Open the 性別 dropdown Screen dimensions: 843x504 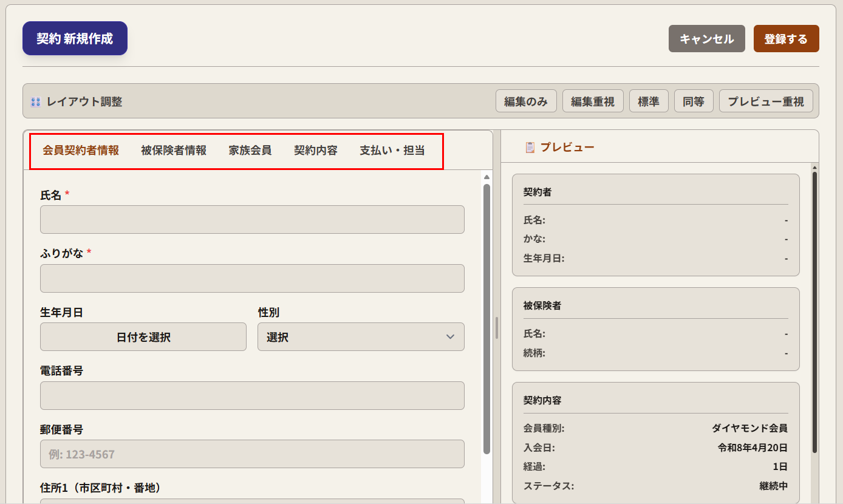point(361,337)
